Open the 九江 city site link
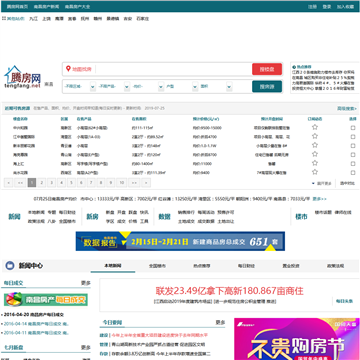The width and height of the screenshot is (360, 360). (x=33, y=19)
